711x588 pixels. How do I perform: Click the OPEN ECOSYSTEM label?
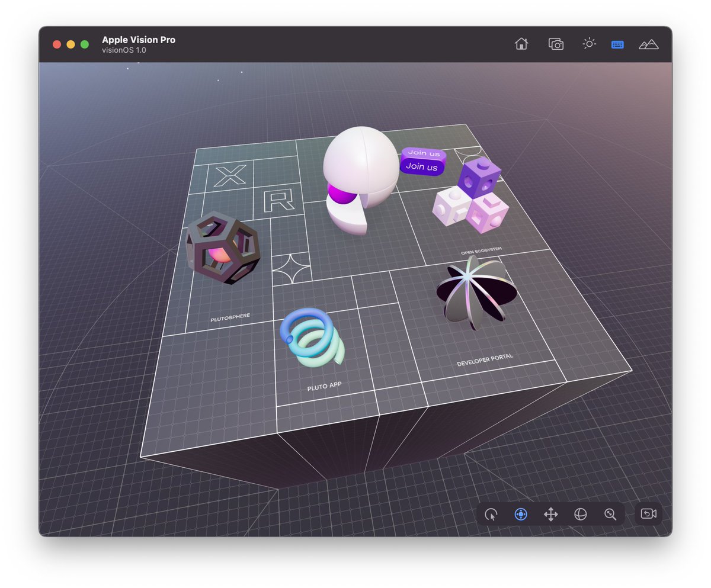tap(481, 250)
